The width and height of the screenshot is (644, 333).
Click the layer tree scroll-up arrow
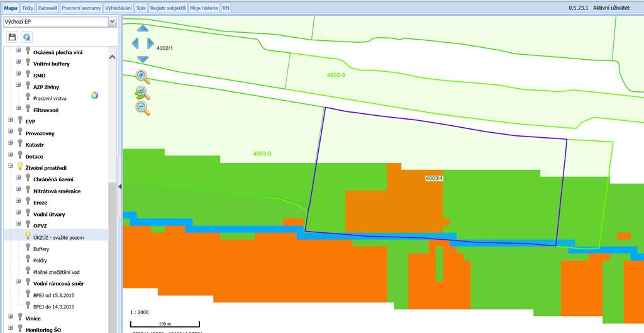113,57
